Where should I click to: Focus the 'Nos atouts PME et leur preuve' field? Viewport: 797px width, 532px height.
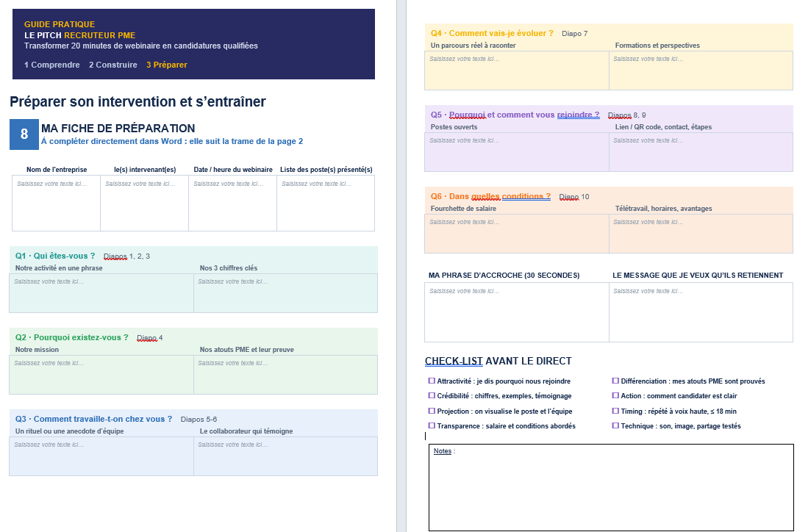coord(286,375)
